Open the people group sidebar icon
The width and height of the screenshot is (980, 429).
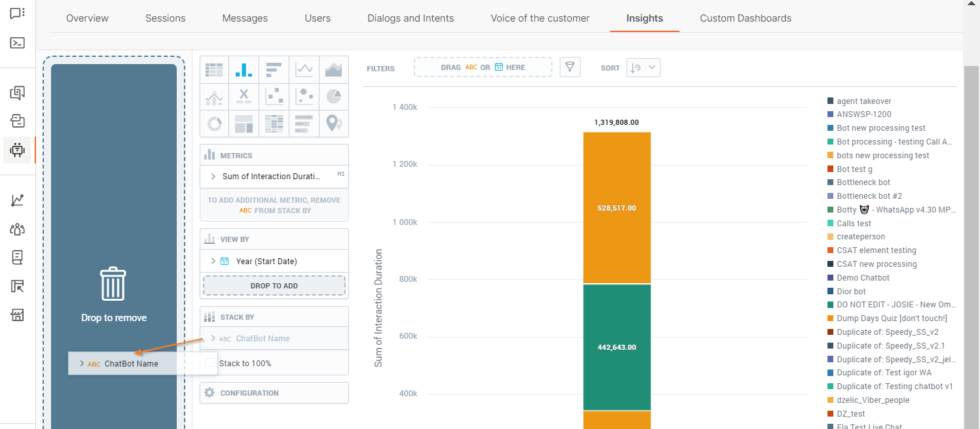[18, 229]
